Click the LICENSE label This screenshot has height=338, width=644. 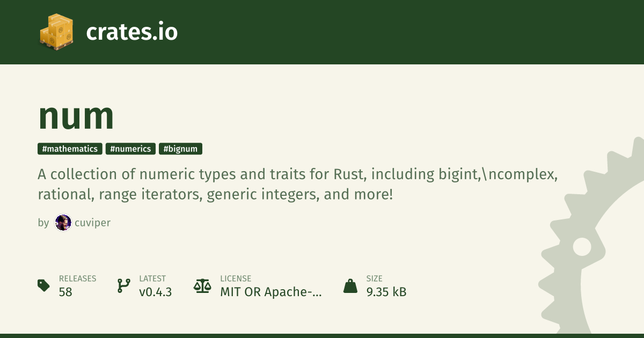pyautogui.click(x=236, y=278)
